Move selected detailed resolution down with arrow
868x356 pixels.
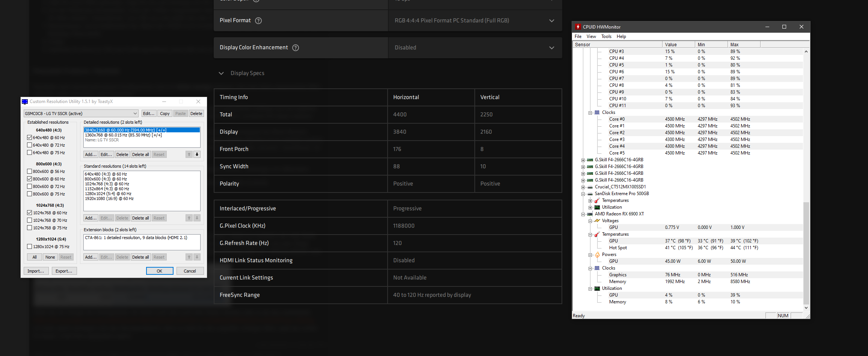(197, 155)
